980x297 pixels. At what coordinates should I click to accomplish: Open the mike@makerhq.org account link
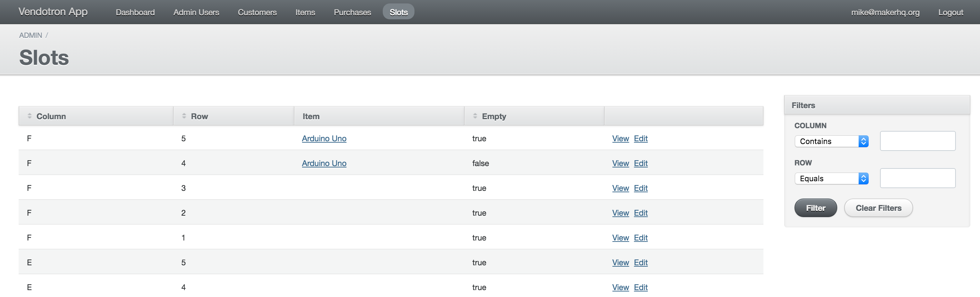coord(885,12)
